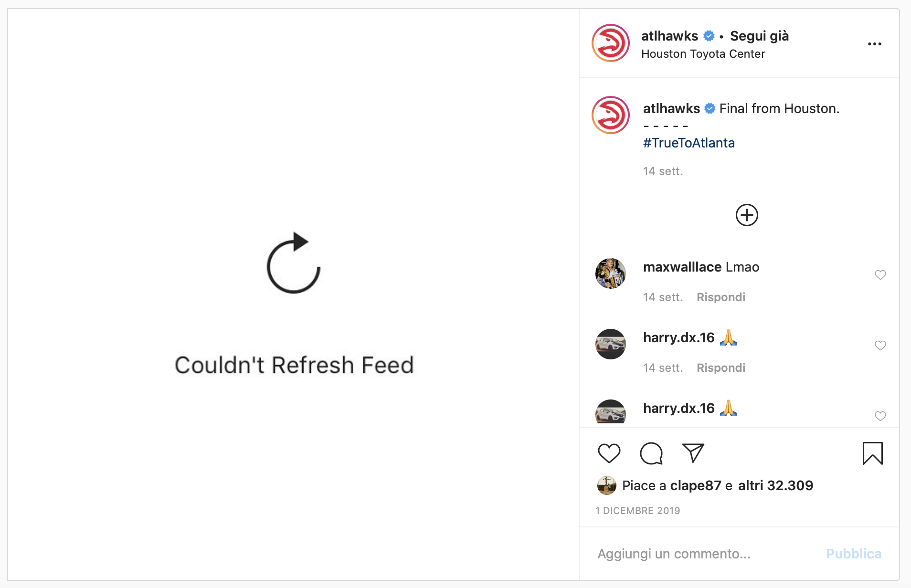911x588 pixels.
Task: Click the Segui già following button
Action: (759, 36)
